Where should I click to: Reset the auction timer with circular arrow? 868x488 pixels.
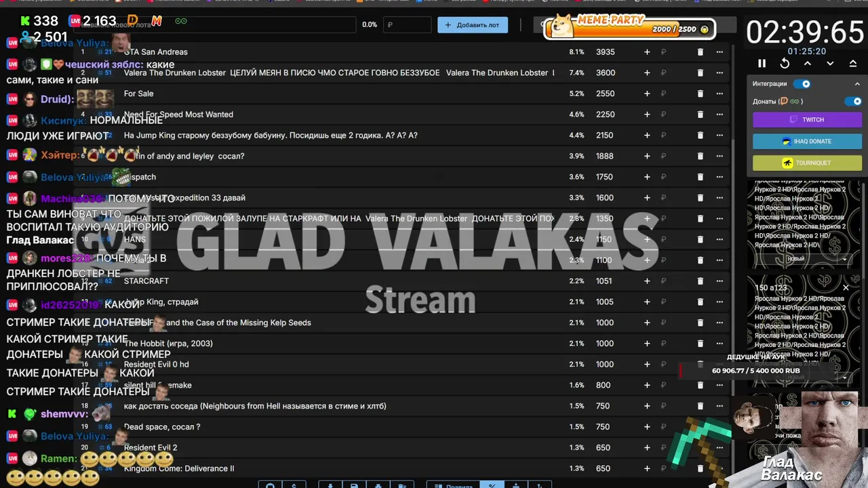tap(785, 63)
